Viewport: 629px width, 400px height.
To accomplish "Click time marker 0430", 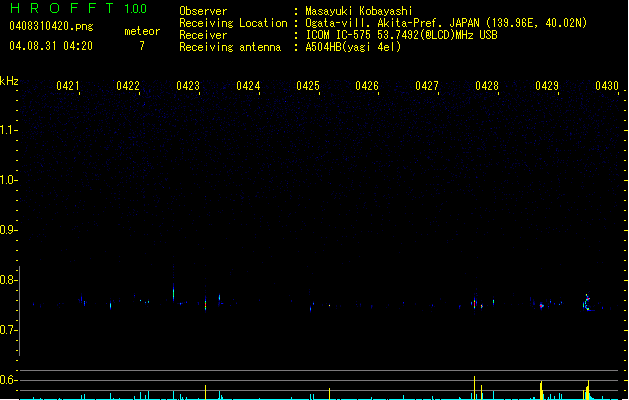I will (x=607, y=86).
